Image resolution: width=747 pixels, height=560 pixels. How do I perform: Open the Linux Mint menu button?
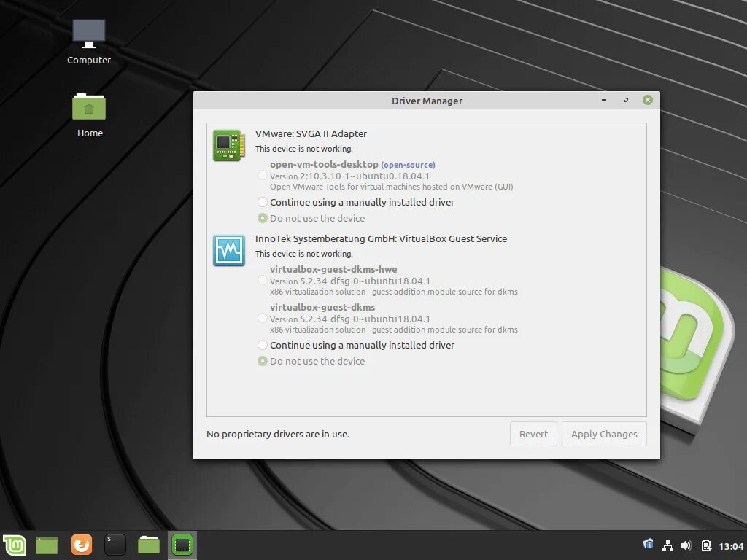(15, 545)
